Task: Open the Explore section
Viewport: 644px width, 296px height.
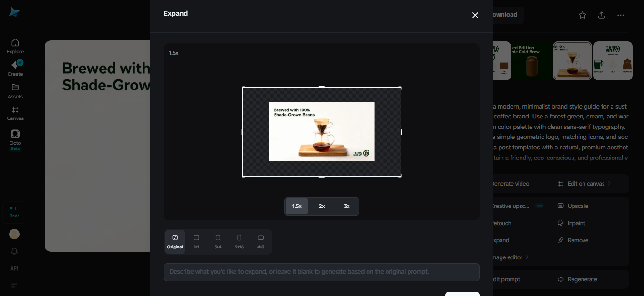Action: (15, 46)
